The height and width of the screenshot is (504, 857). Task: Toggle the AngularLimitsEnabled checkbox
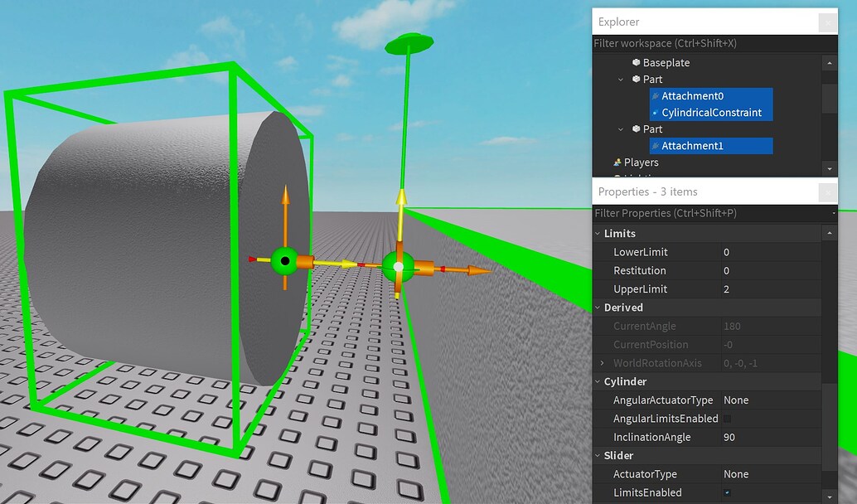pyautogui.click(x=727, y=419)
